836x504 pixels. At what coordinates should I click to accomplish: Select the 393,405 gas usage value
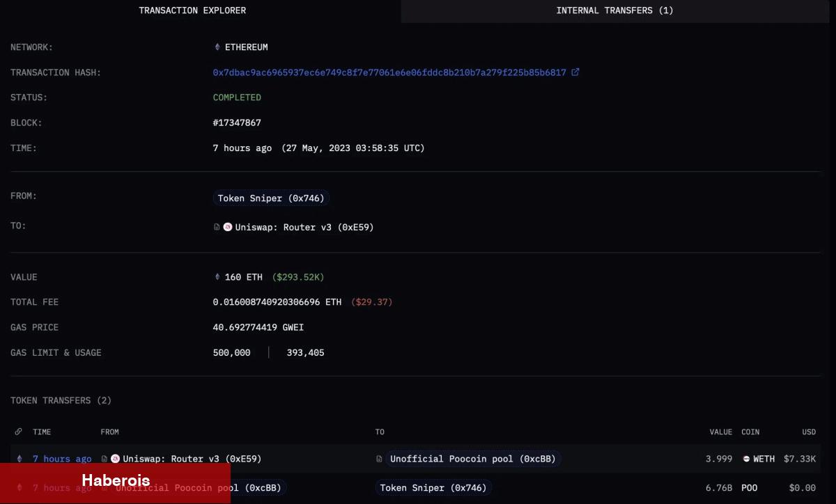click(x=305, y=352)
